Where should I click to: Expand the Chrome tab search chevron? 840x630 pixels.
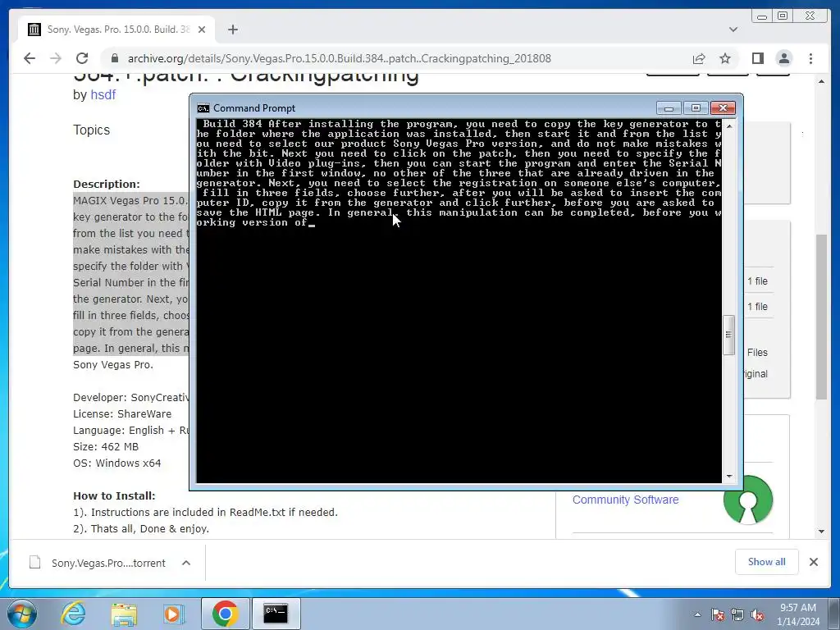click(733, 30)
